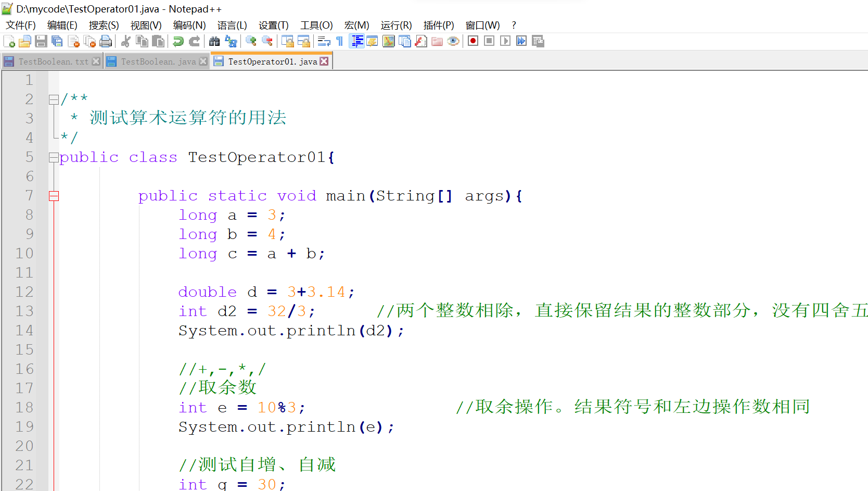Start macro recording with red dot icon
Image resolution: width=868 pixels, height=491 pixels.
pyautogui.click(x=473, y=41)
